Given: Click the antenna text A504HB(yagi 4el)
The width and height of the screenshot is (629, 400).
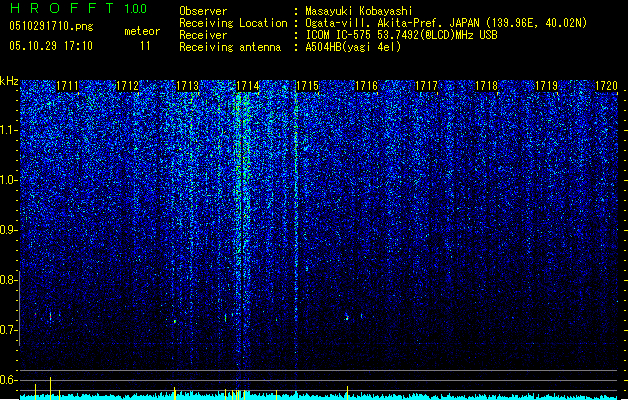Looking at the screenshot, I should coord(353,47).
